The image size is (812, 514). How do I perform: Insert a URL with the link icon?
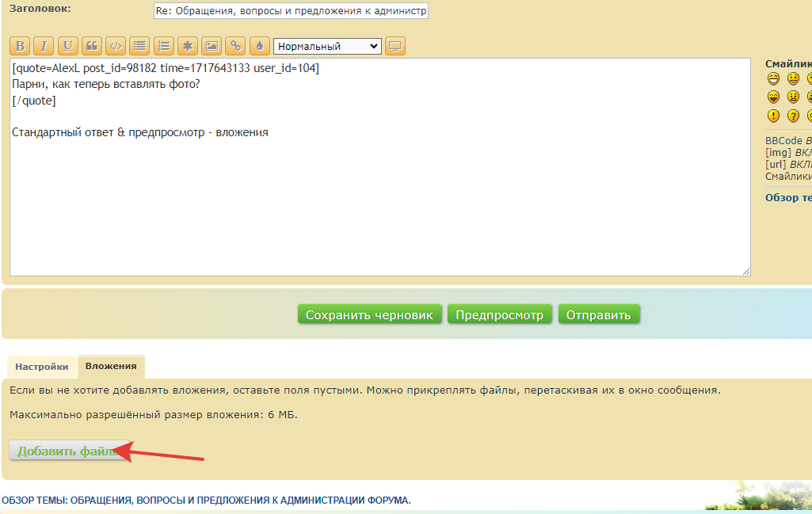pos(235,46)
